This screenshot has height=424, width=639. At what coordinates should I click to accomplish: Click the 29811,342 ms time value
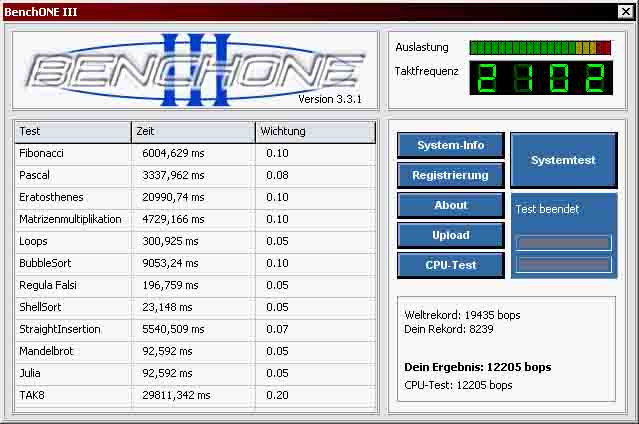coord(176,396)
